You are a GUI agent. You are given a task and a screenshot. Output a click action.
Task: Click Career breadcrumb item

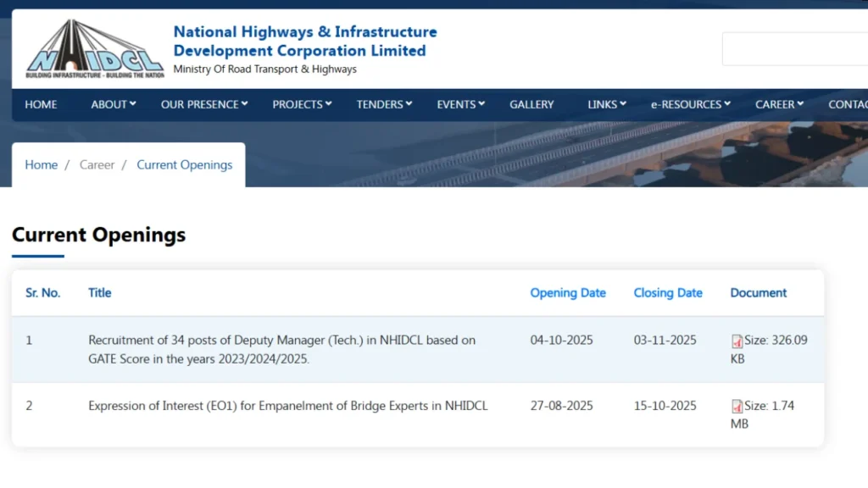click(97, 165)
